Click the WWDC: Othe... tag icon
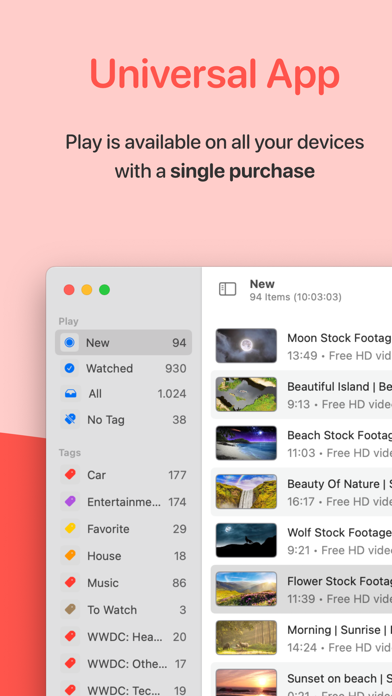Viewport: 392px width, 696px height. pyautogui.click(x=70, y=664)
